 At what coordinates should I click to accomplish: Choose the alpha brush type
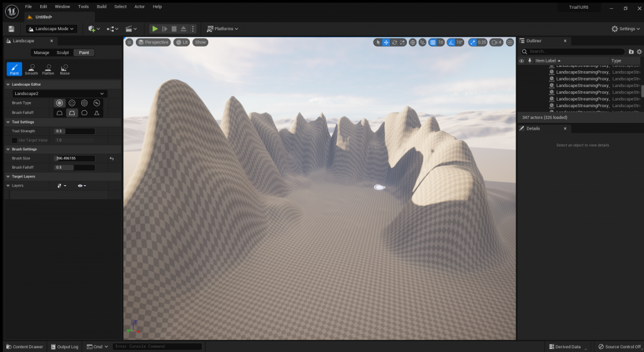72,103
